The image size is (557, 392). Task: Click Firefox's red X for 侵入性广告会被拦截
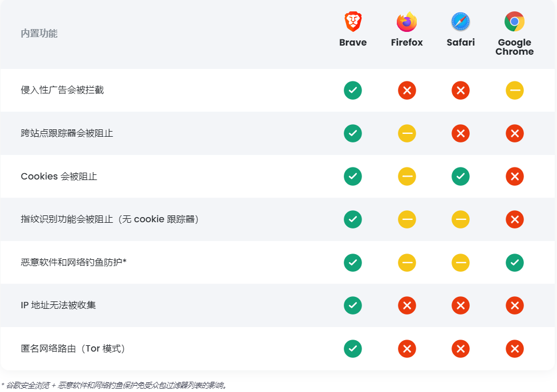pyautogui.click(x=406, y=90)
